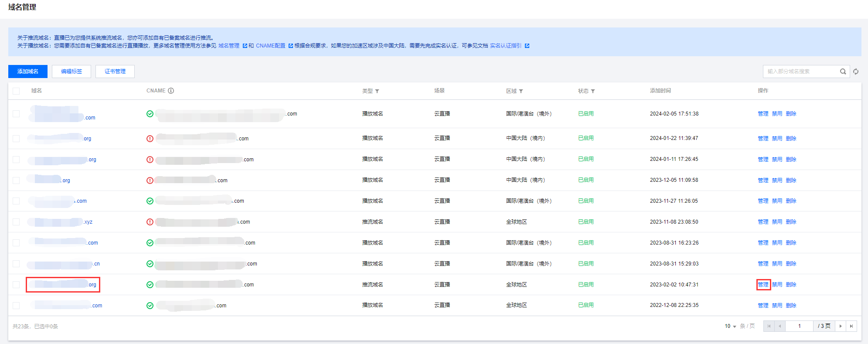Viewport: 868px width, 344px height.
Task: Open the .cn domain link
Action: (64, 264)
